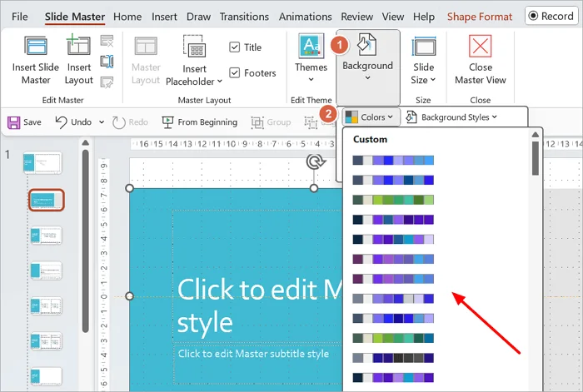583x392 pixels.
Task: Expand the Insert Placeholder dropdown arrow
Action: [219, 82]
